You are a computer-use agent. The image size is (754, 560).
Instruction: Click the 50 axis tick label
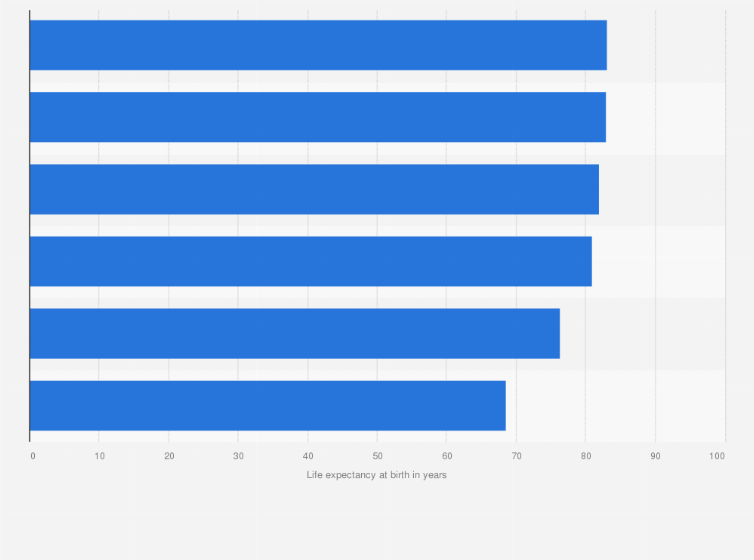(x=377, y=456)
